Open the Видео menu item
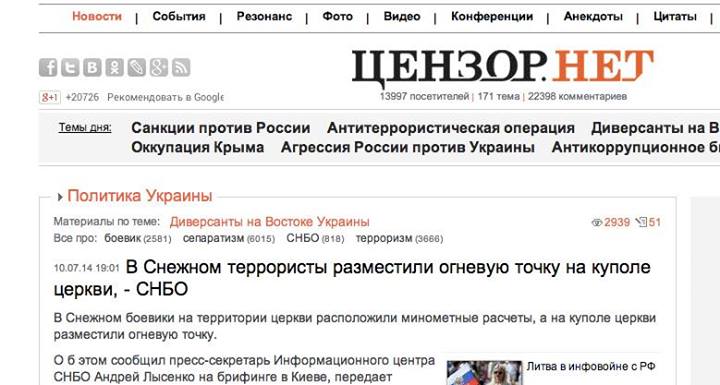Image resolution: width=720 pixels, height=385 pixels. (402, 17)
